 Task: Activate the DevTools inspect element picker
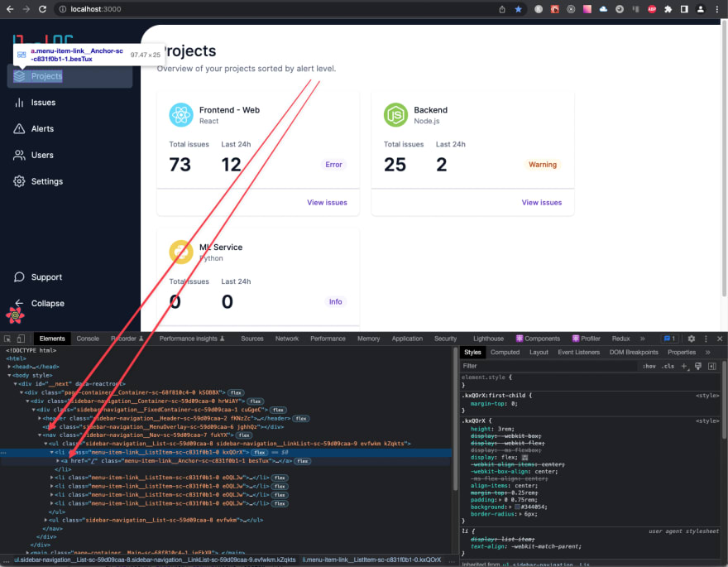(x=7, y=339)
